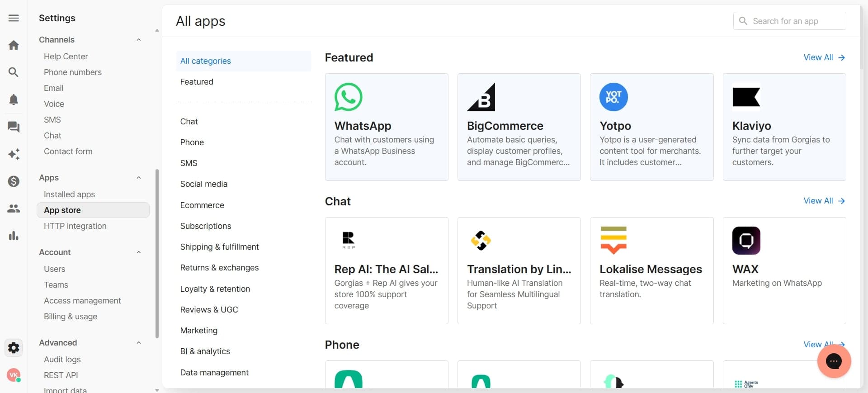Go to Home via house icon
Image resolution: width=868 pixels, height=393 pixels.
14,45
